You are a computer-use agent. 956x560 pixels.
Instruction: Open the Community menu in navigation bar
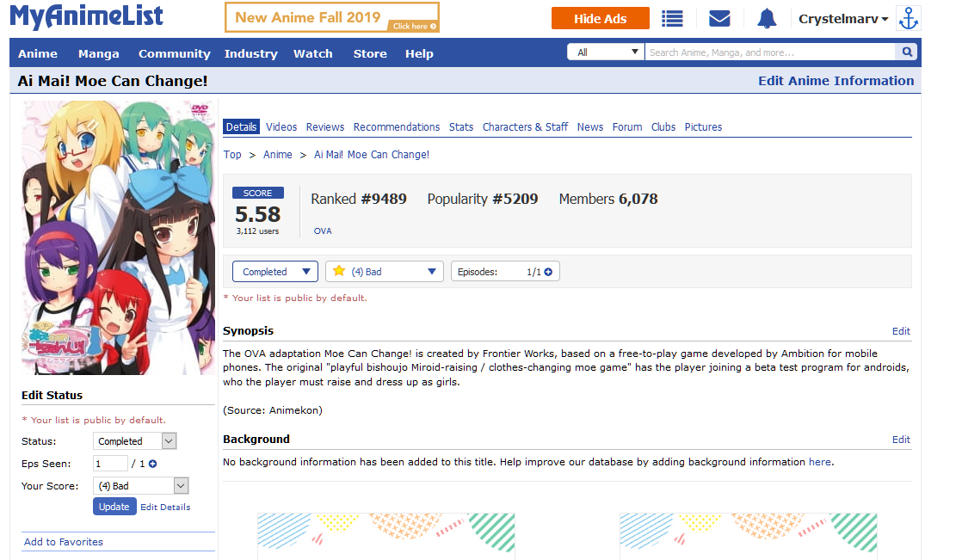click(174, 53)
